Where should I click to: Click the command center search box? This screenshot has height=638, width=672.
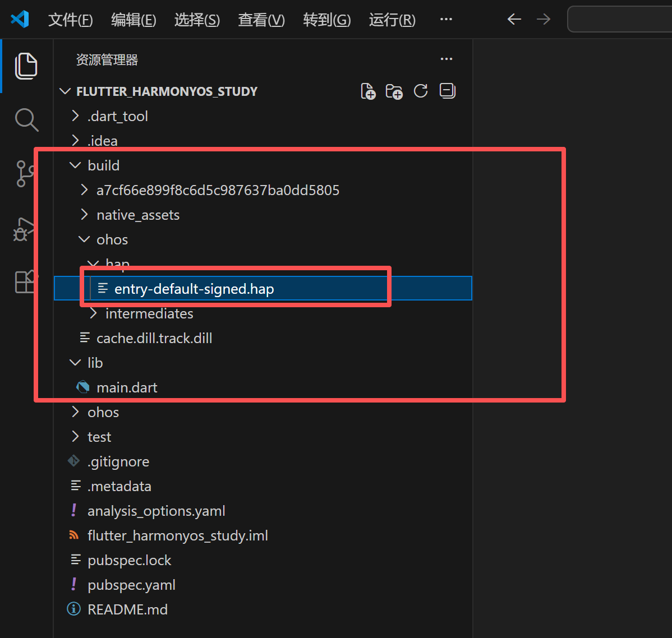[620, 19]
